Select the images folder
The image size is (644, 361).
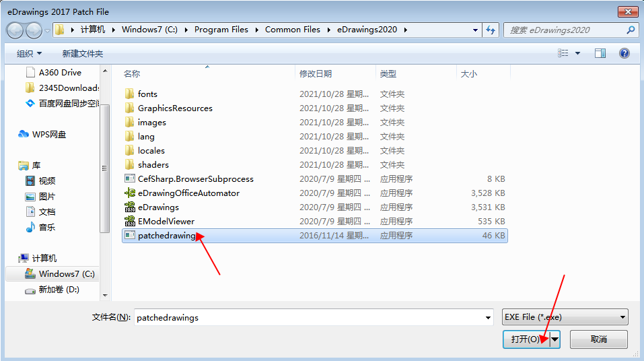coord(152,122)
